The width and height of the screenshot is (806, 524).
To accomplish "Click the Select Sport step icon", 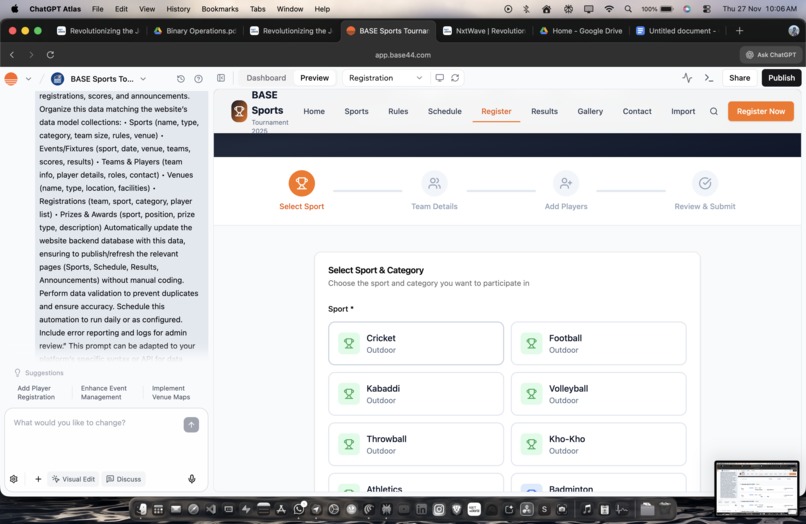I will point(302,183).
